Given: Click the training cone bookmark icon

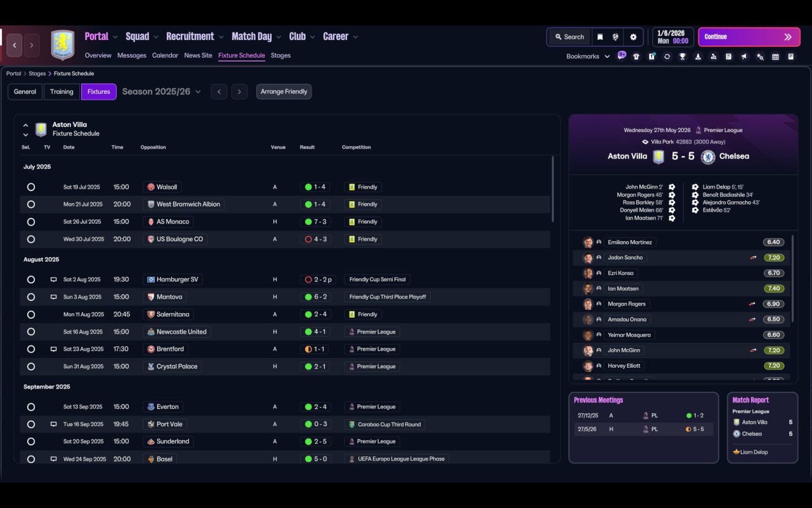Looking at the screenshot, I should click(x=698, y=57).
